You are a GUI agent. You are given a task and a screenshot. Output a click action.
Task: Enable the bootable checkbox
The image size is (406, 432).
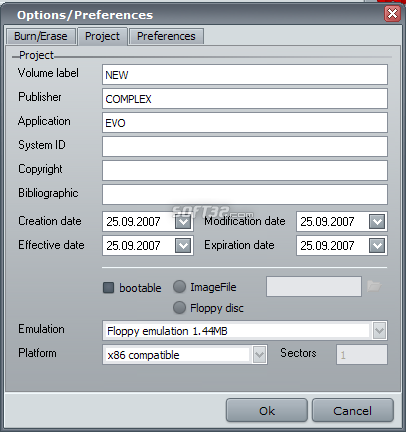pos(109,288)
